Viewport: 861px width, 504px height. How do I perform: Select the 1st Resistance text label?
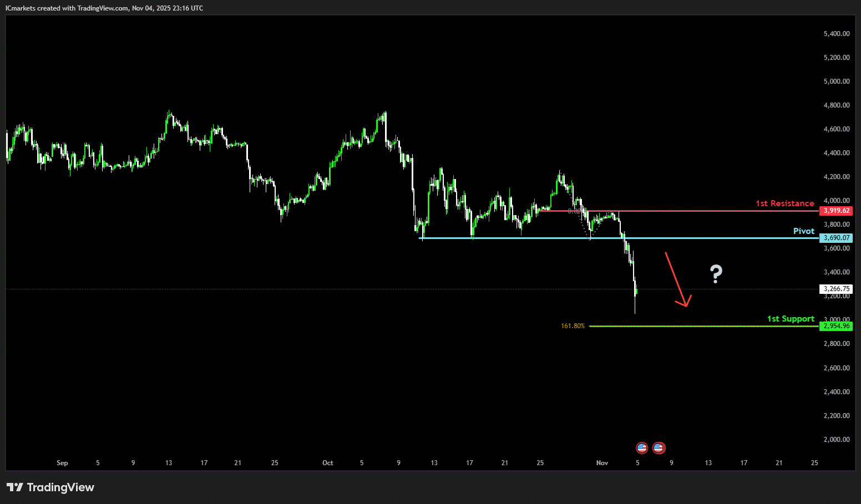784,203
